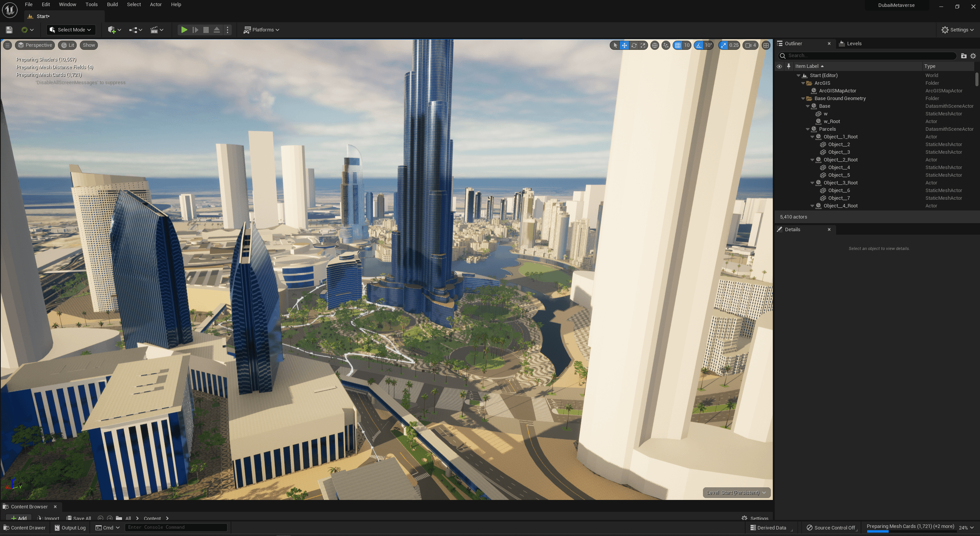Collapse the Object__3_Root node

812,183
